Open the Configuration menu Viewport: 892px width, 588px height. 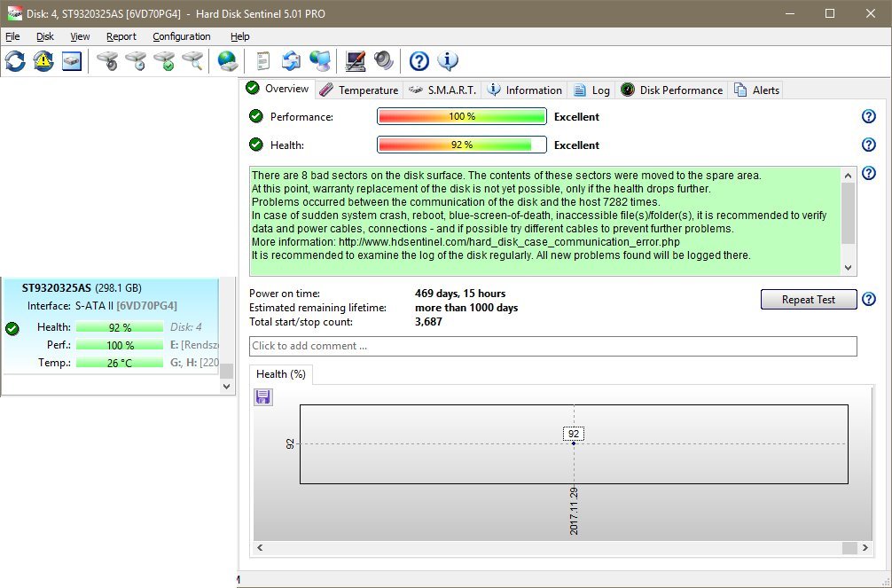(182, 36)
